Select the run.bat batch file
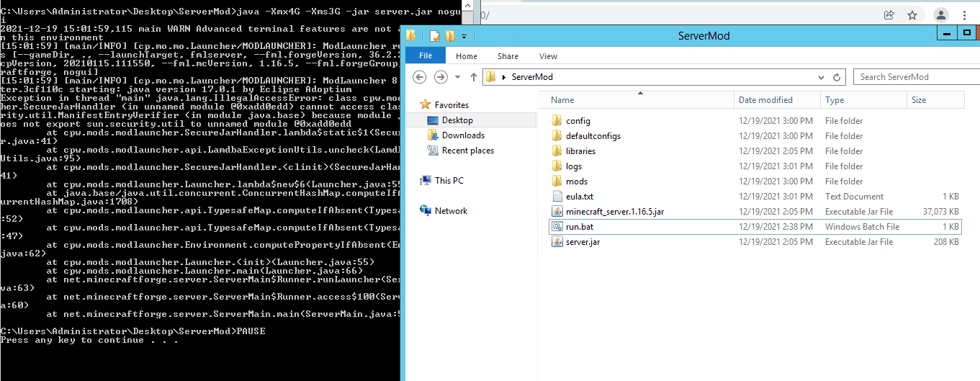Image resolution: width=980 pixels, height=381 pixels. pos(580,227)
